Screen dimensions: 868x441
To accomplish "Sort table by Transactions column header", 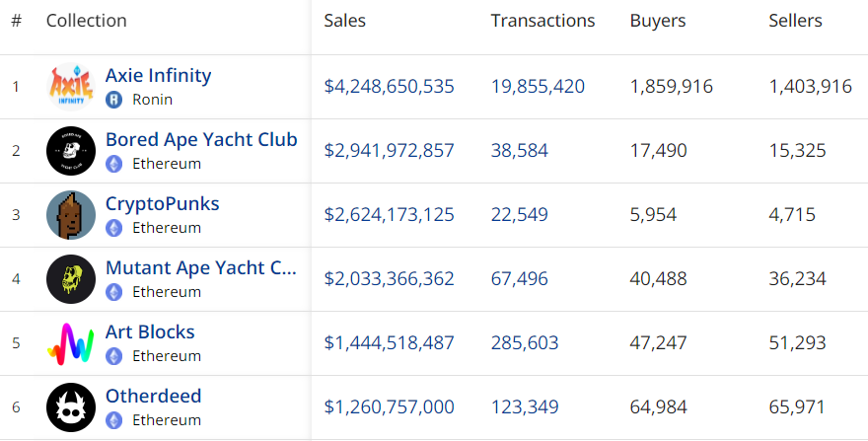I will click(x=542, y=21).
